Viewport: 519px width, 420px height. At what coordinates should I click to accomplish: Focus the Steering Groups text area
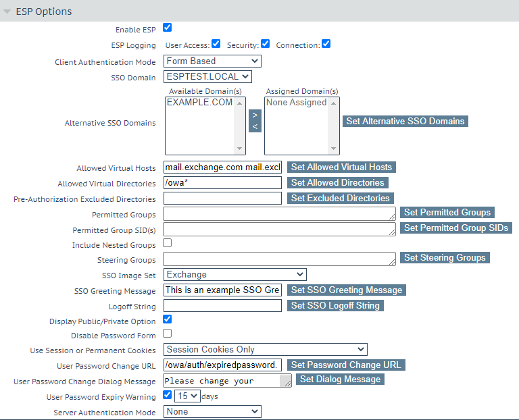tap(279, 259)
